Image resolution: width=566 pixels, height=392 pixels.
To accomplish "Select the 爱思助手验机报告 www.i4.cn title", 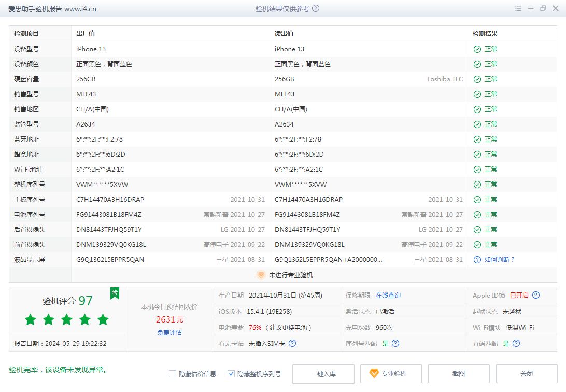I will click(x=52, y=9).
